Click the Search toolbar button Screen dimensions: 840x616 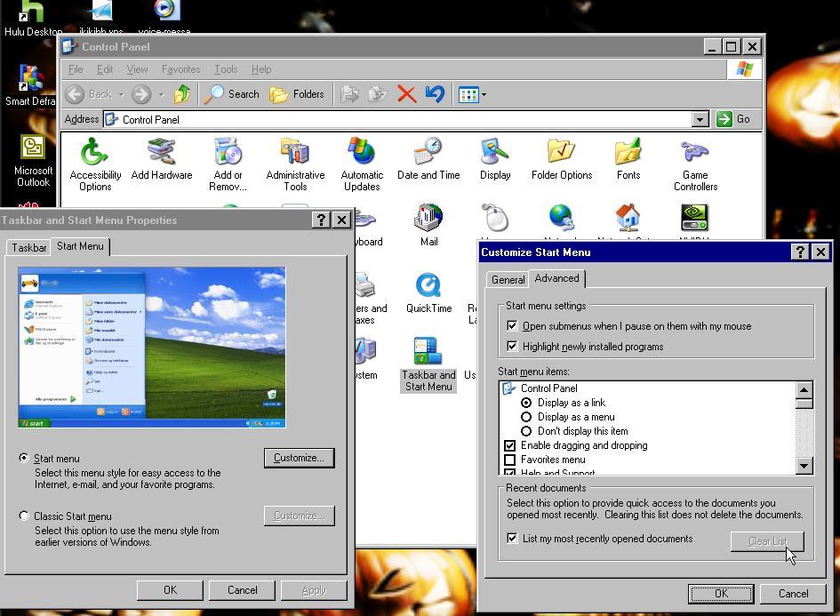[231, 94]
